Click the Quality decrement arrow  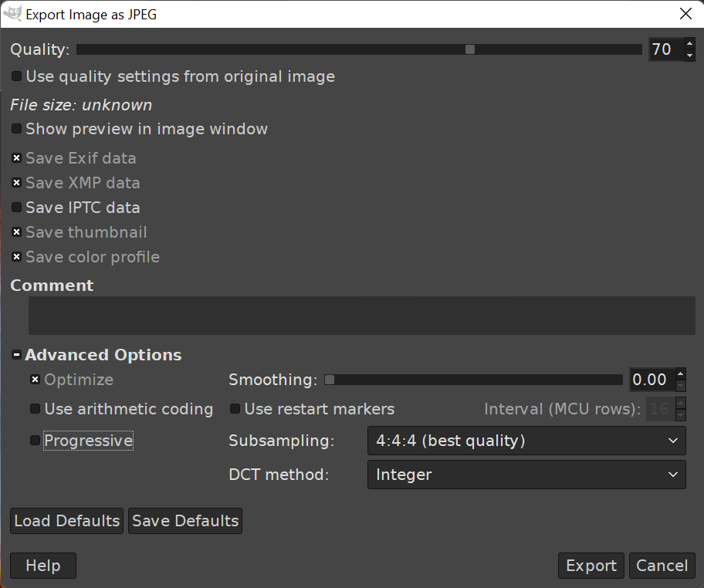689,56
